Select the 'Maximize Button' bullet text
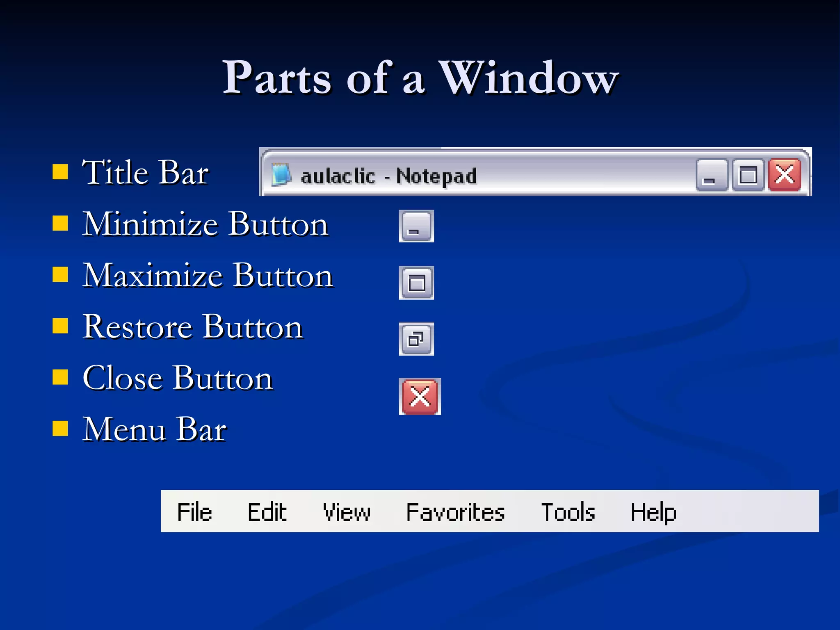This screenshot has height=630, width=840. tap(208, 275)
